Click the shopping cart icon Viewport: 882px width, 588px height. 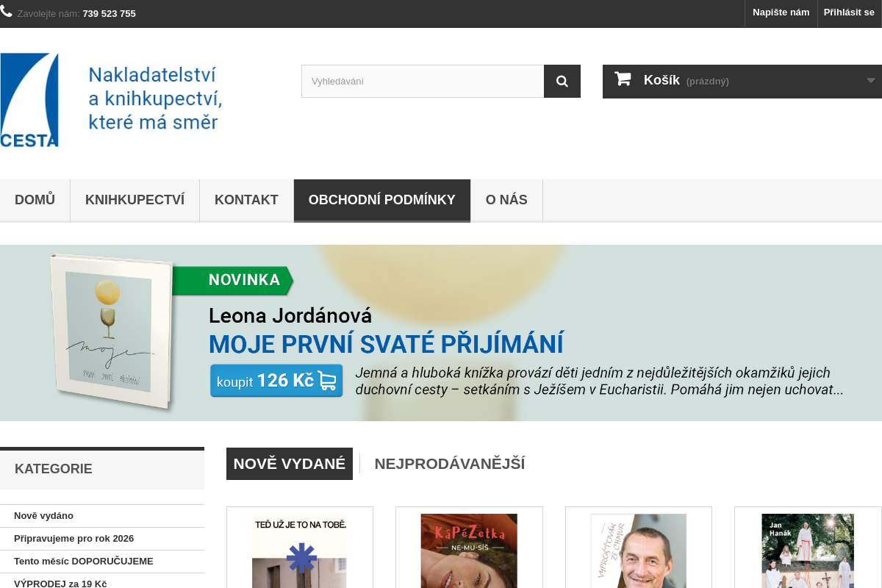coord(623,79)
